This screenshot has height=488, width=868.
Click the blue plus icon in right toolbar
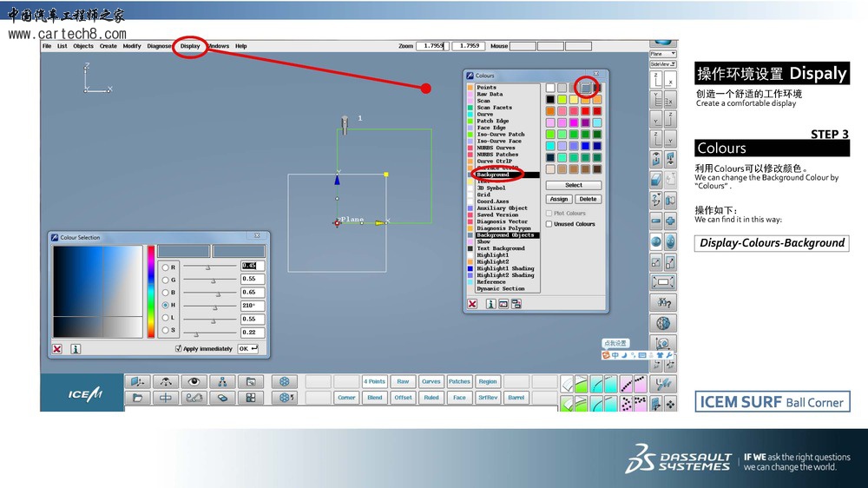point(670,221)
